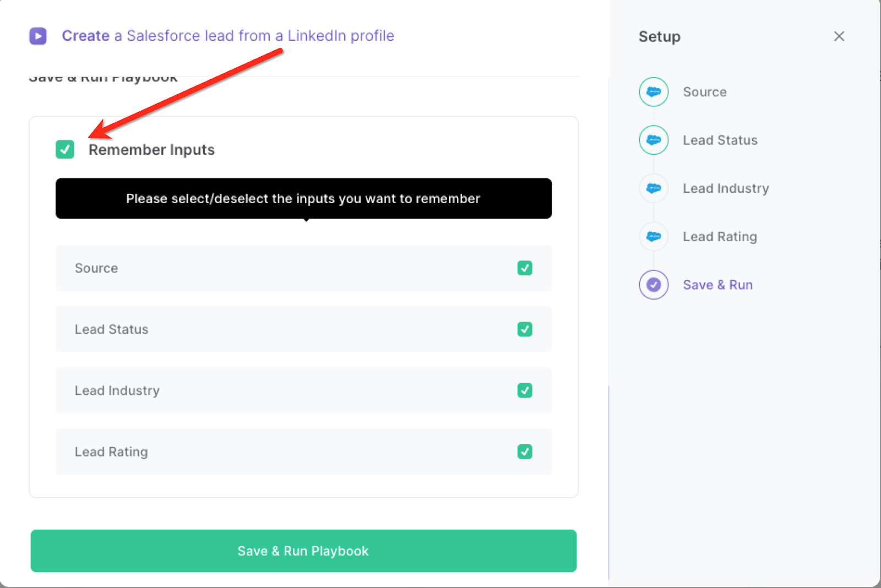The image size is (881, 588).
Task: Go to the Source setup step
Action: pyautogui.click(x=705, y=92)
